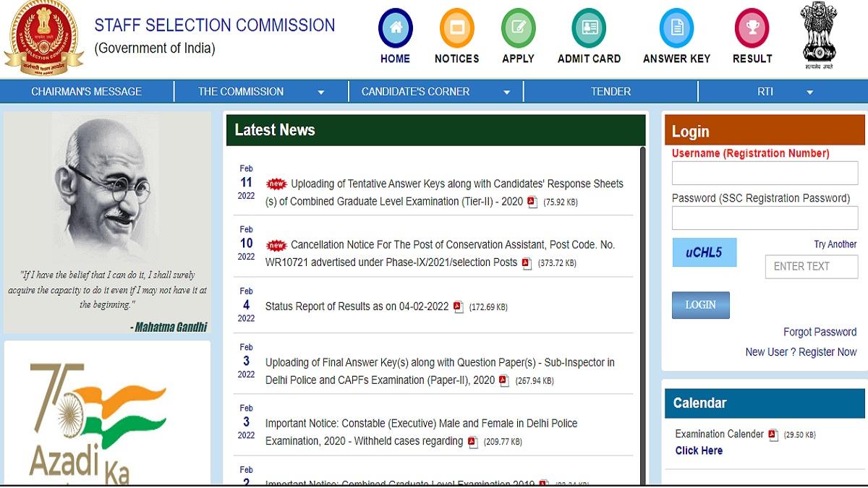The height and width of the screenshot is (488, 868).
Task: Expand Candidate's Corner dropdown menu
Action: point(507,93)
